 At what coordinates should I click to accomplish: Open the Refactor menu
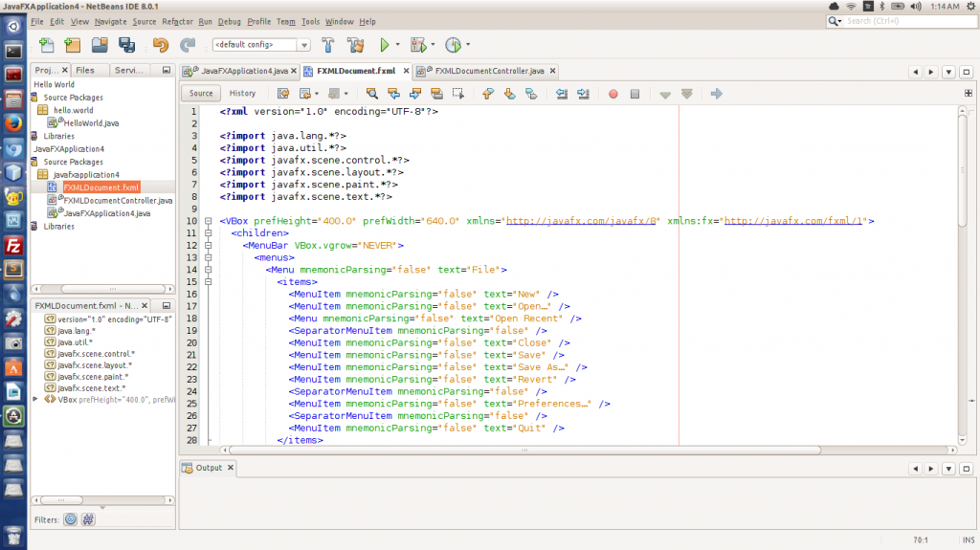(177, 21)
